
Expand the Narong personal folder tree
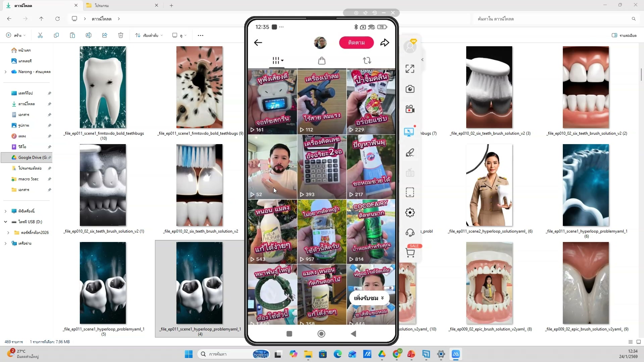5,72
